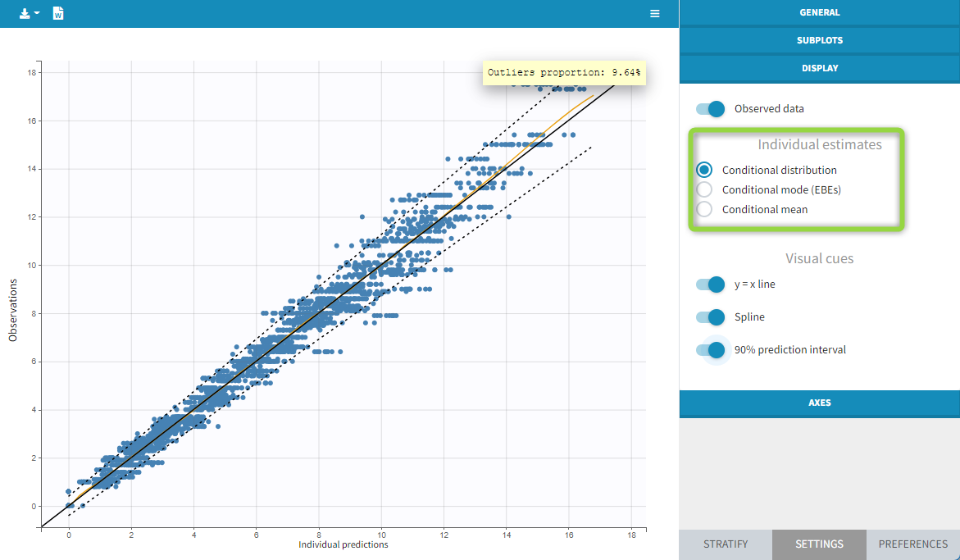Click the Individual predictions axis label
Image resolution: width=960 pixels, height=560 pixels.
point(343,544)
